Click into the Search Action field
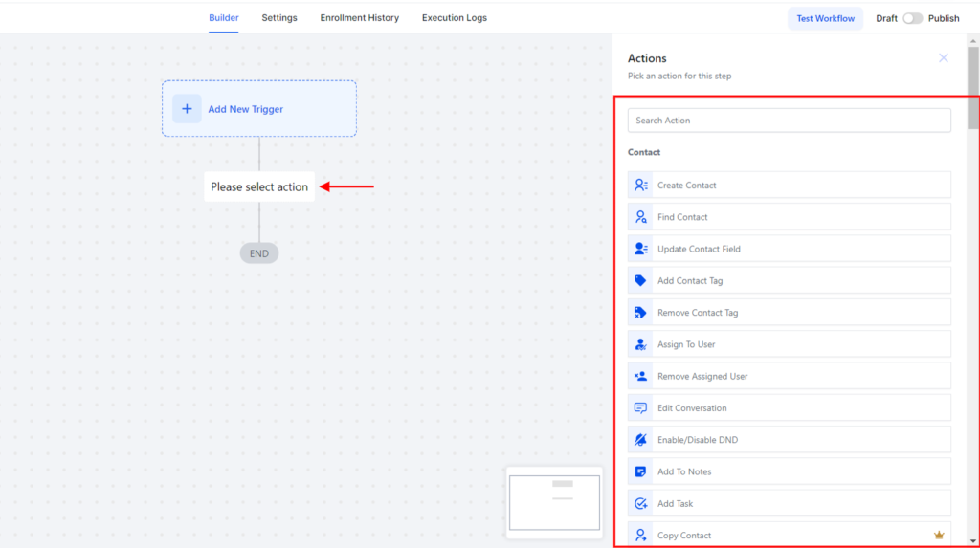980x548 pixels. [789, 120]
